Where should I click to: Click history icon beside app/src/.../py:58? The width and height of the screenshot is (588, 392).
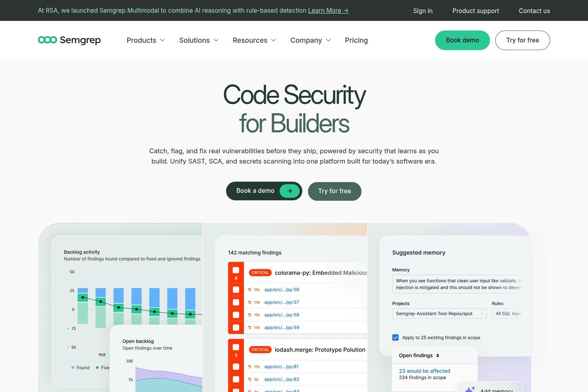coord(249,315)
